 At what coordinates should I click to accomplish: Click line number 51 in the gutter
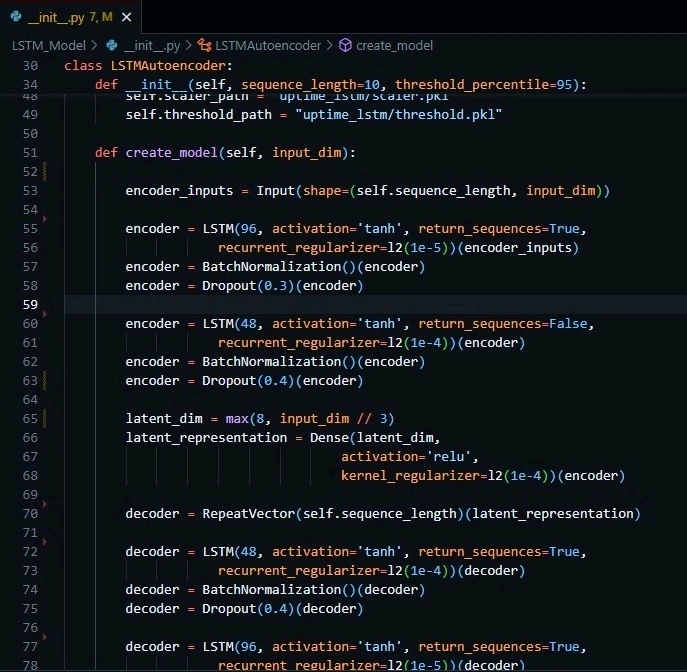pos(29,153)
